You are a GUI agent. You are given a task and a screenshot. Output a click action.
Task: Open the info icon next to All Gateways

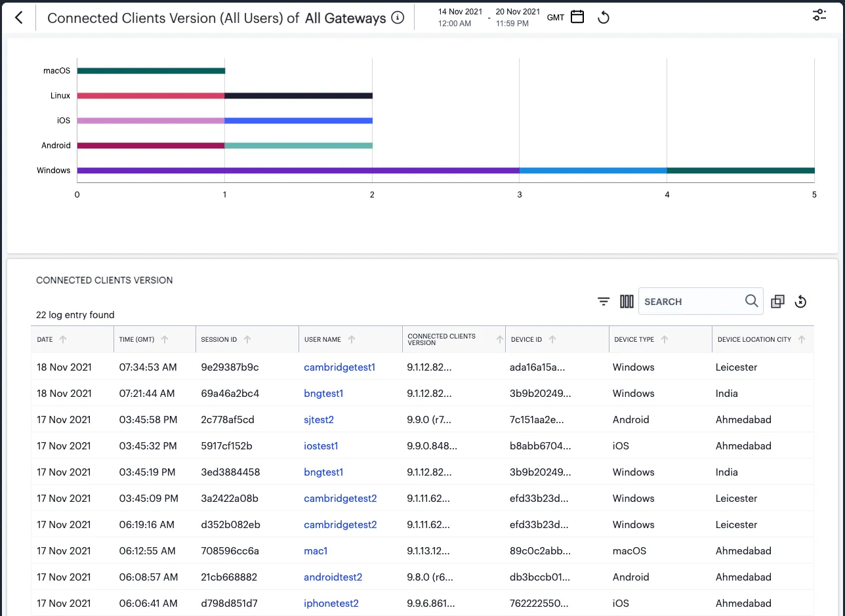pyautogui.click(x=398, y=18)
